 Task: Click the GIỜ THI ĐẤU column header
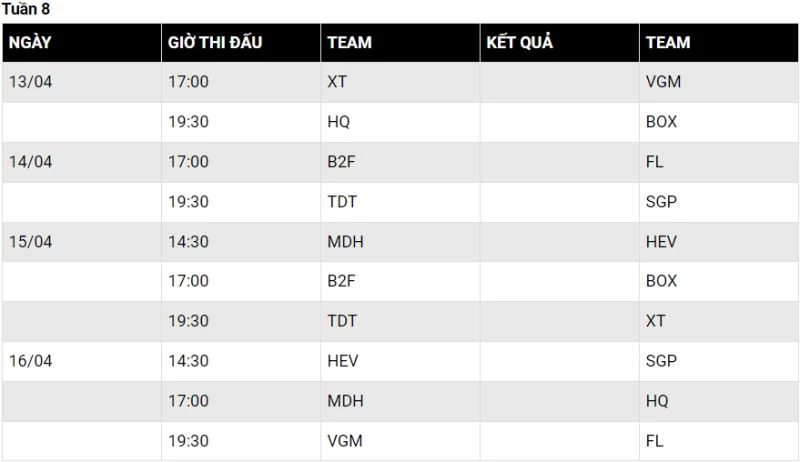pyautogui.click(x=215, y=43)
